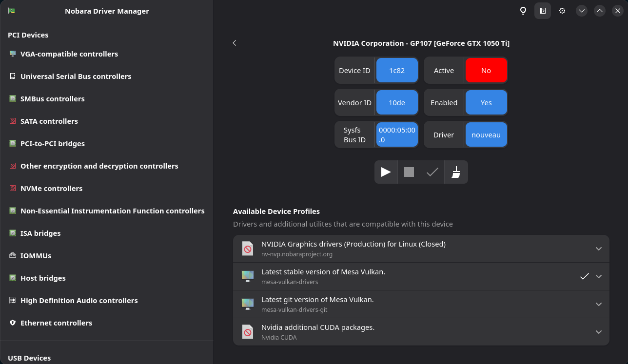Click the blue nouveau driver value
Image resolution: width=628 pixels, height=364 pixels.
tap(486, 135)
